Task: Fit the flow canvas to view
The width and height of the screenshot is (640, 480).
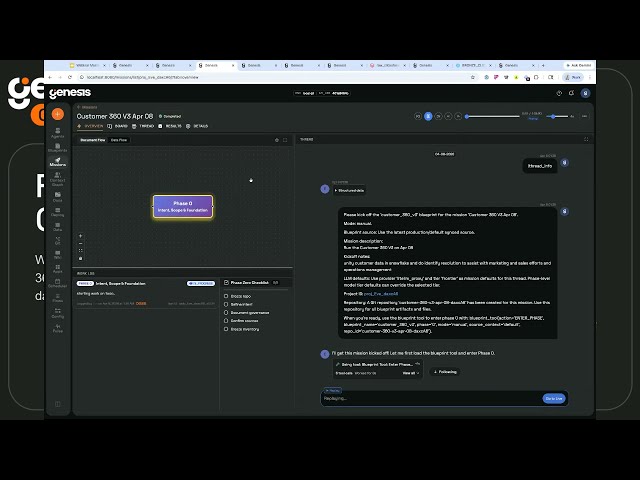Action: (x=80, y=251)
